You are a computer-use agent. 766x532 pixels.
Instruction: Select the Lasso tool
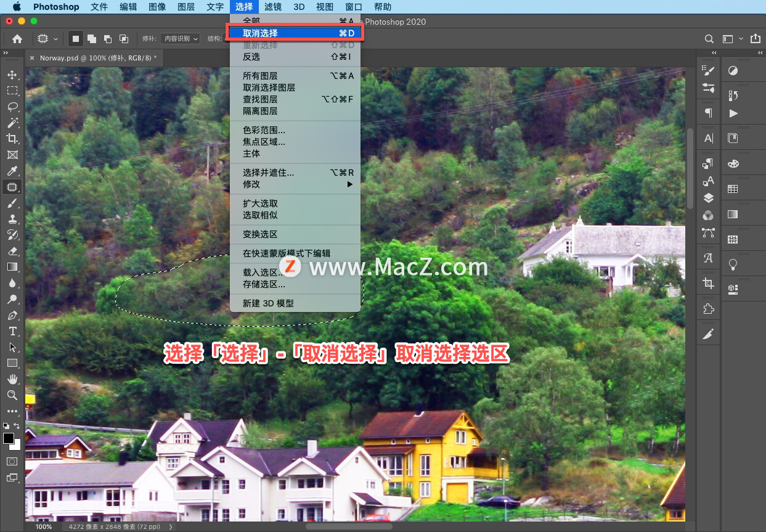click(12, 107)
